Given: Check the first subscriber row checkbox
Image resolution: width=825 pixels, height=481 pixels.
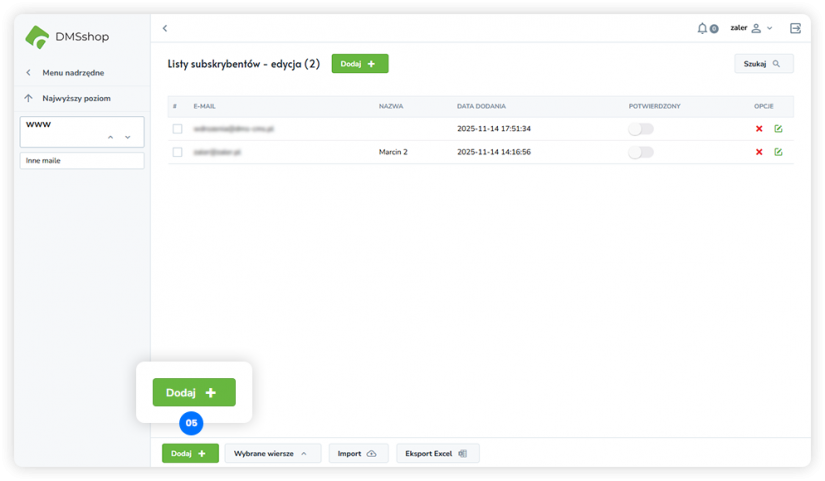Looking at the screenshot, I should (177, 129).
